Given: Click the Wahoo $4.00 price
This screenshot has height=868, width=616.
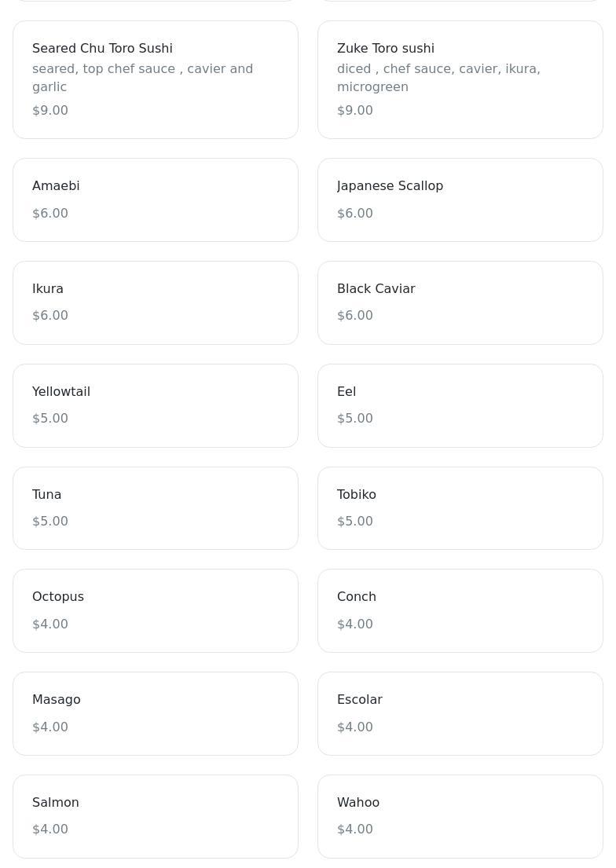Looking at the screenshot, I should coord(355,830).
